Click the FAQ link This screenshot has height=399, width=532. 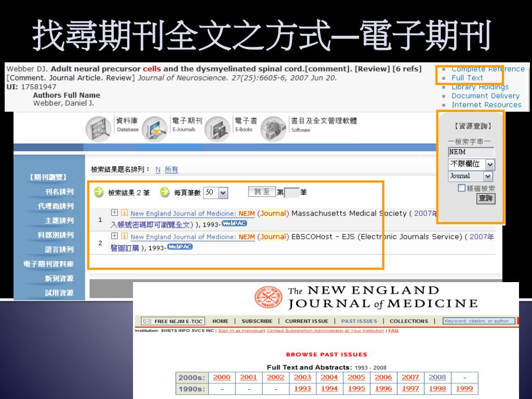[x=393, y=330]
